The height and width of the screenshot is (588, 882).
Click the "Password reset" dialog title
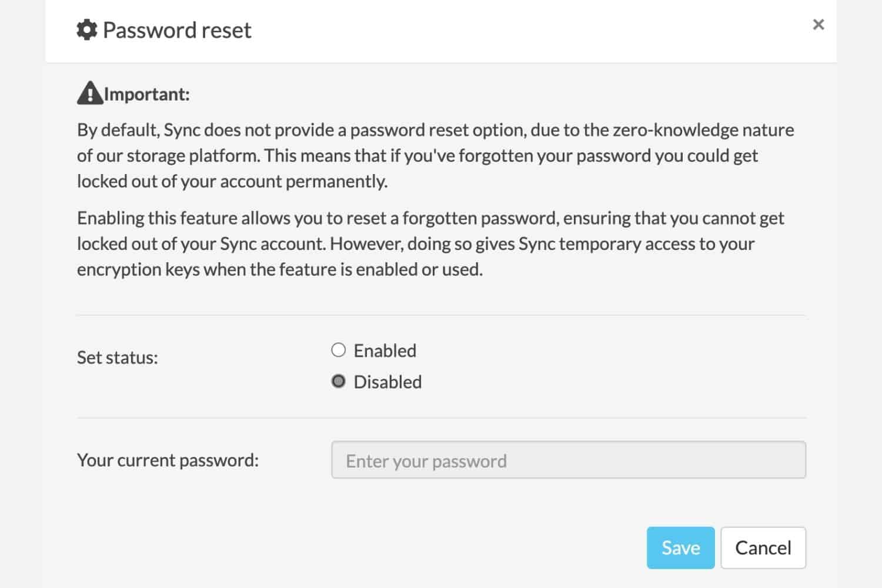[x=177, y=30]
